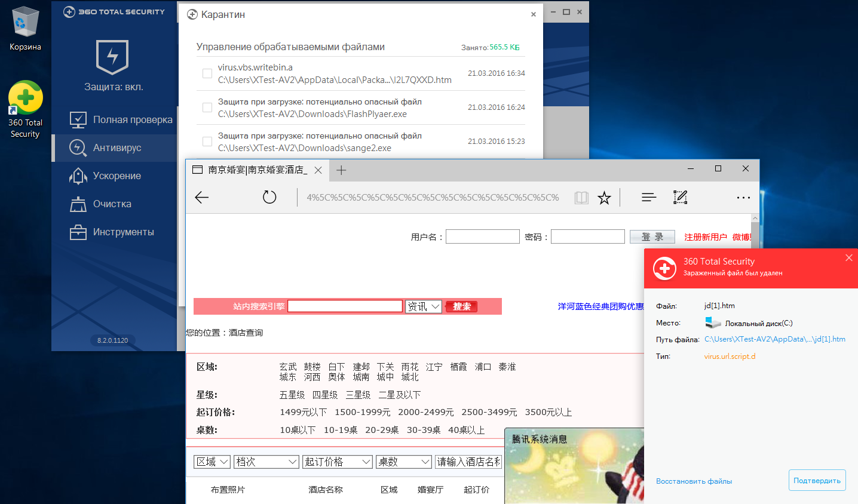Open the Recycle Bin (Корзина) desktop icon
The width and height of the screenshot is (858, 504).
click(x=25, y=29)
